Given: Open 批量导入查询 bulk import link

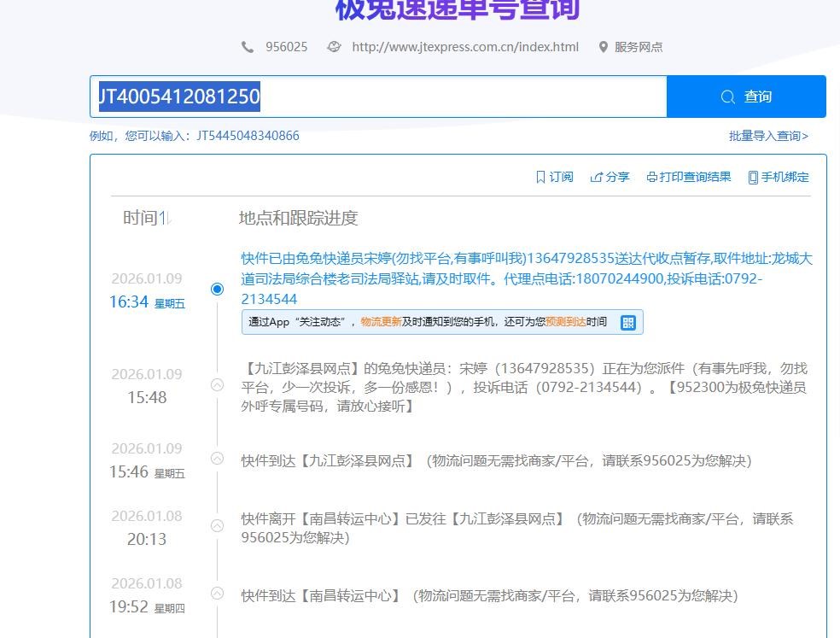Looking at the screenshot, I should point(768,136).
